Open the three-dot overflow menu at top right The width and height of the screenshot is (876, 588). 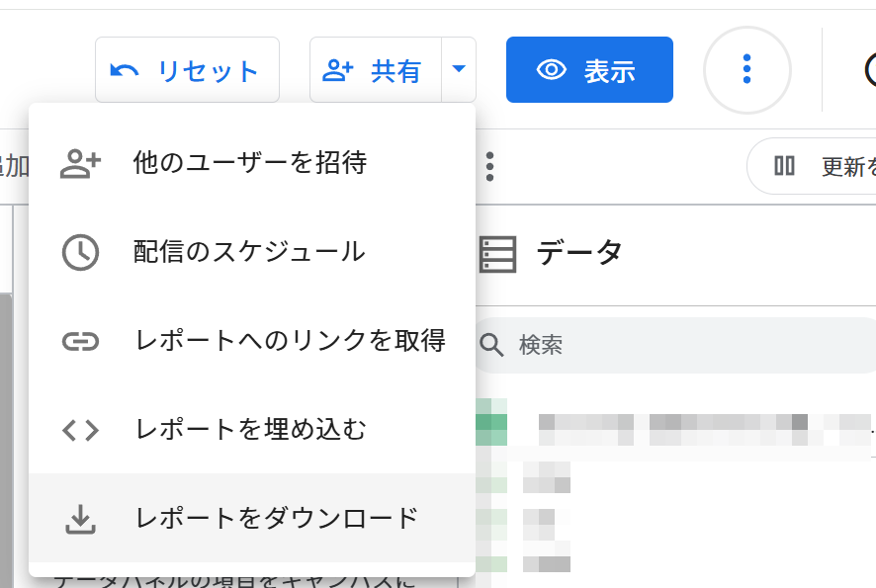tap(746, 69)
